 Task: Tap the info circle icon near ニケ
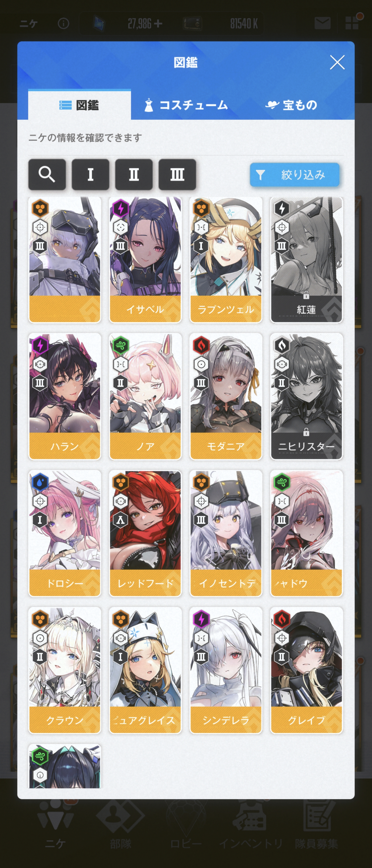point(63,23)
